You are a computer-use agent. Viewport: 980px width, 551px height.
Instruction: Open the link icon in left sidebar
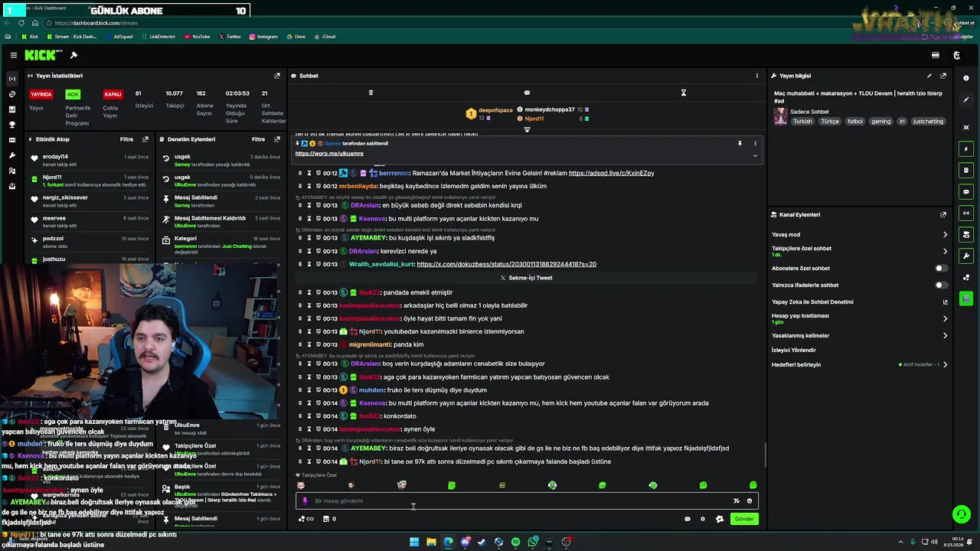11,94
